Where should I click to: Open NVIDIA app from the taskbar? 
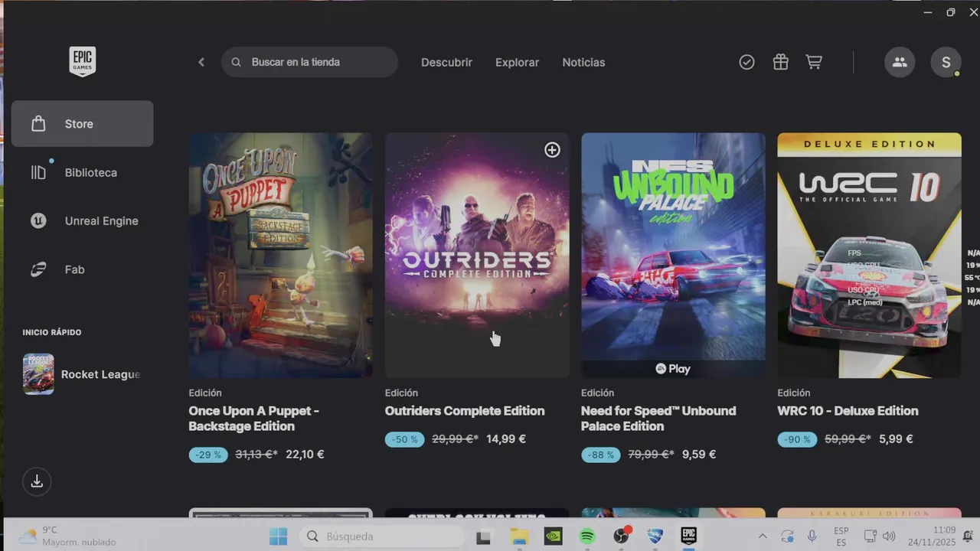pyautogui.click(x=553, y=536)
